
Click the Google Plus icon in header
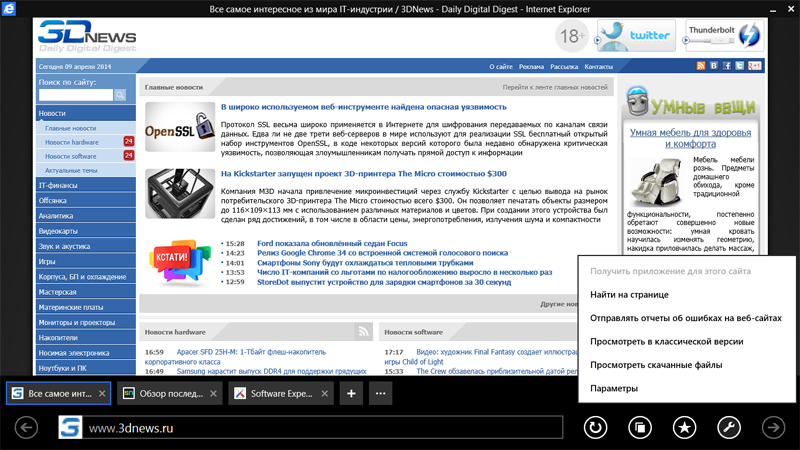[755, 66]
